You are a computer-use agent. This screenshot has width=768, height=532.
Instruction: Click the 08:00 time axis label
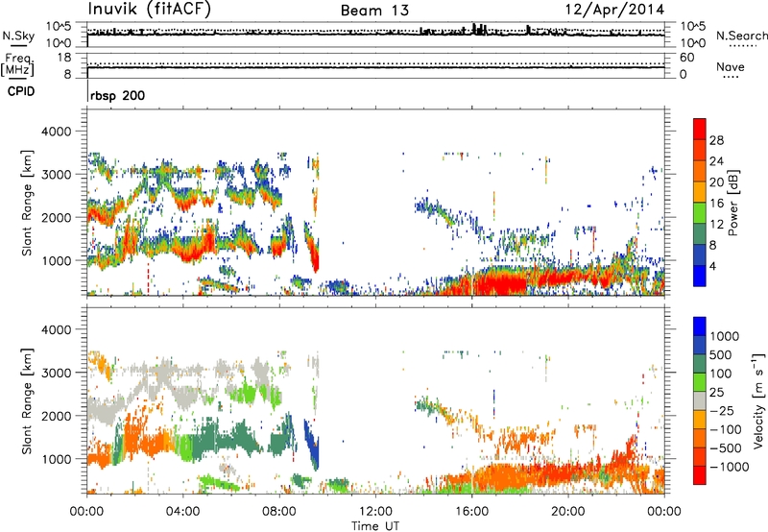(x=279, y=512)
